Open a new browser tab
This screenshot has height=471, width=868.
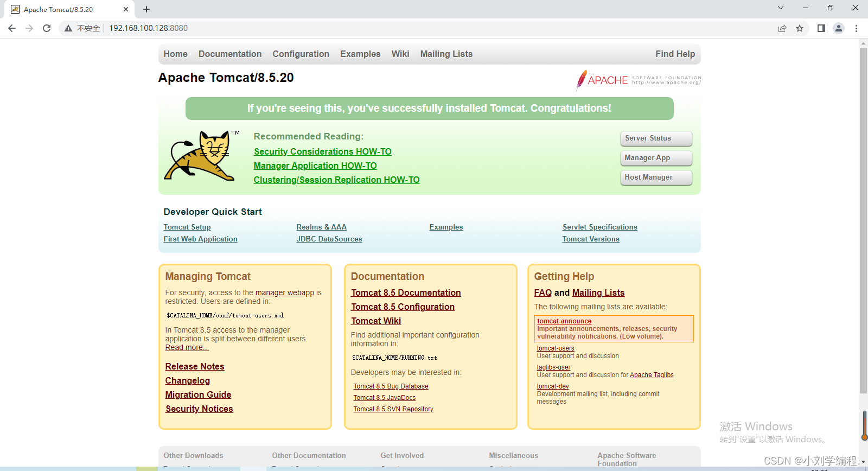(x=146, y=9)
